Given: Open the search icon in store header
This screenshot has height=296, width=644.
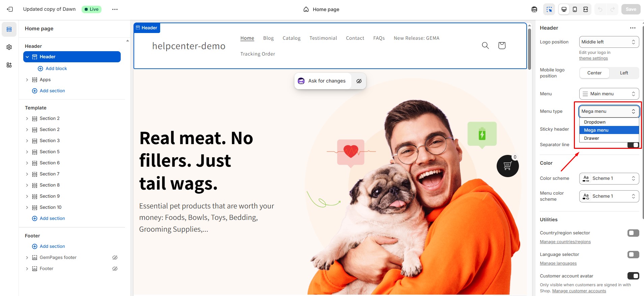Looking at the screenshot, I should (485, 45).
